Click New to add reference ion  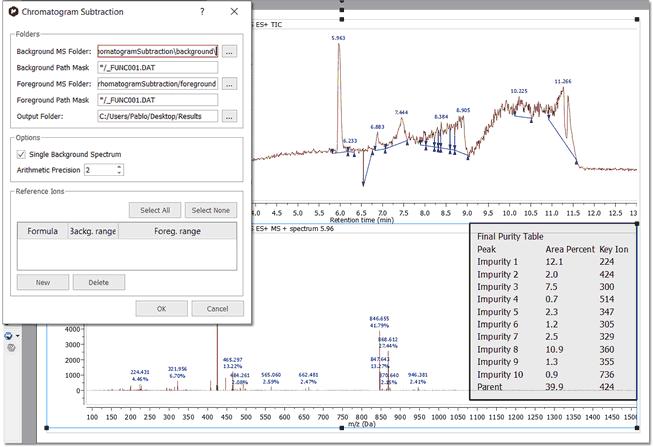click(42, 282)
